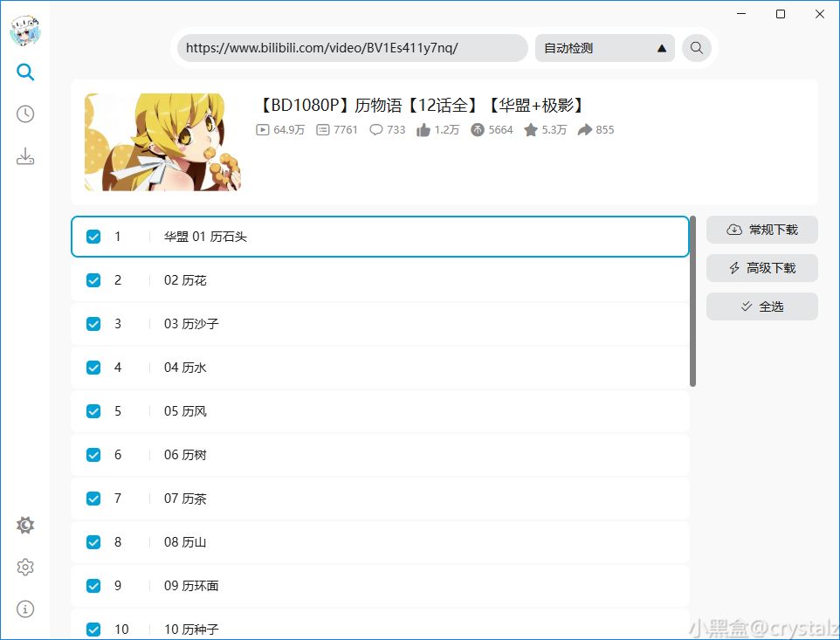
Task: Uncheck episode 08 历山
Action: 93,542
